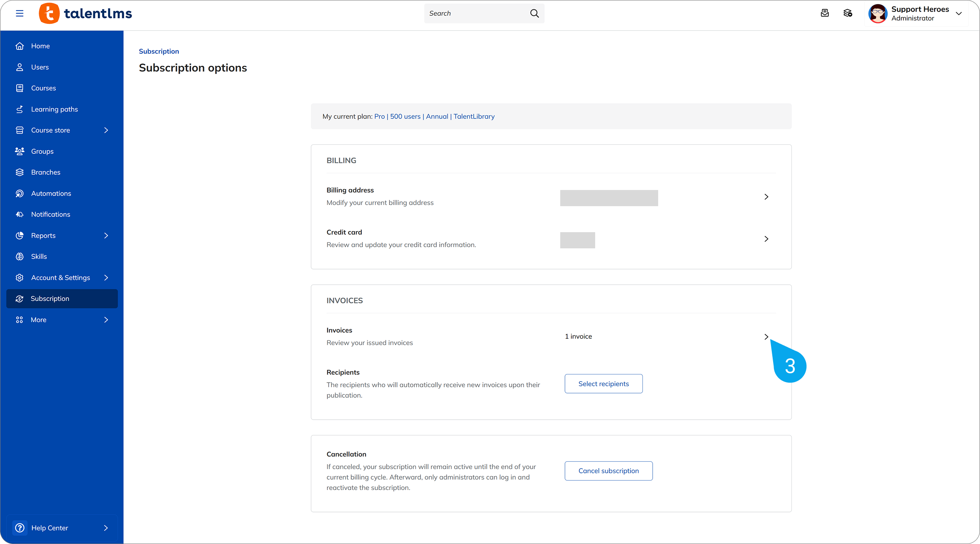Open the Invoices row chevron
980x544 pixels.
click(766, 337)
